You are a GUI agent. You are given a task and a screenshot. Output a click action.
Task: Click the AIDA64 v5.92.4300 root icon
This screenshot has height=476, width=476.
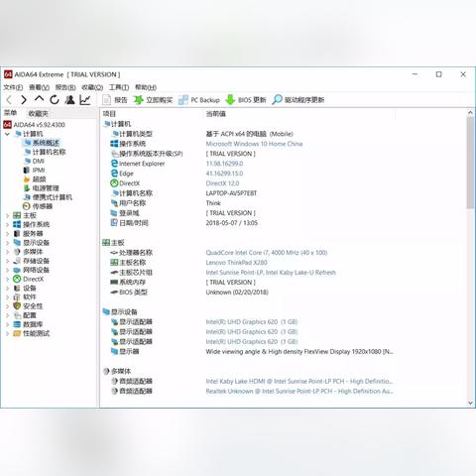point(7,125)
